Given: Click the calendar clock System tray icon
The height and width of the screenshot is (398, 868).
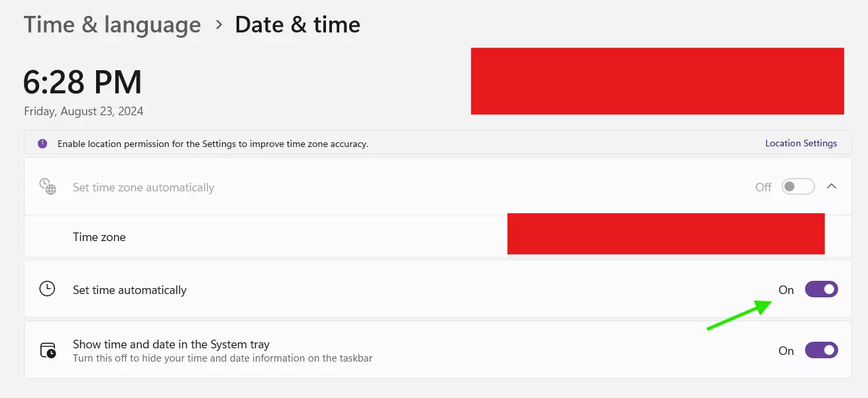Looking at the screenshot, I should [x=48, y=350].
